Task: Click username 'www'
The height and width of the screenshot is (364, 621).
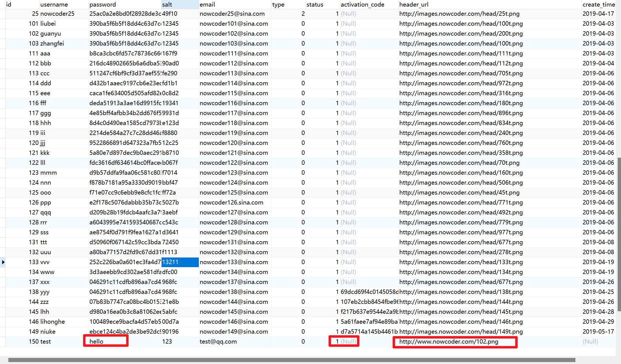Action: coord(47,272)
